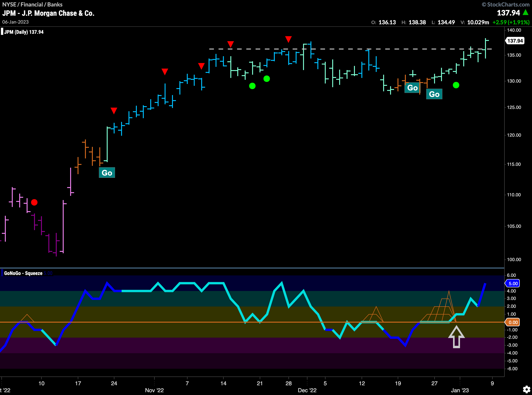Screen dimensions: 532x395
Task: Click the Go label above December 27
Action: 434,94
